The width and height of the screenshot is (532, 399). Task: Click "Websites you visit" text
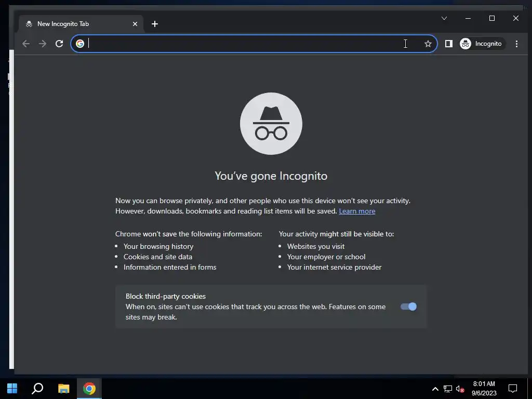tap(316, 246)
